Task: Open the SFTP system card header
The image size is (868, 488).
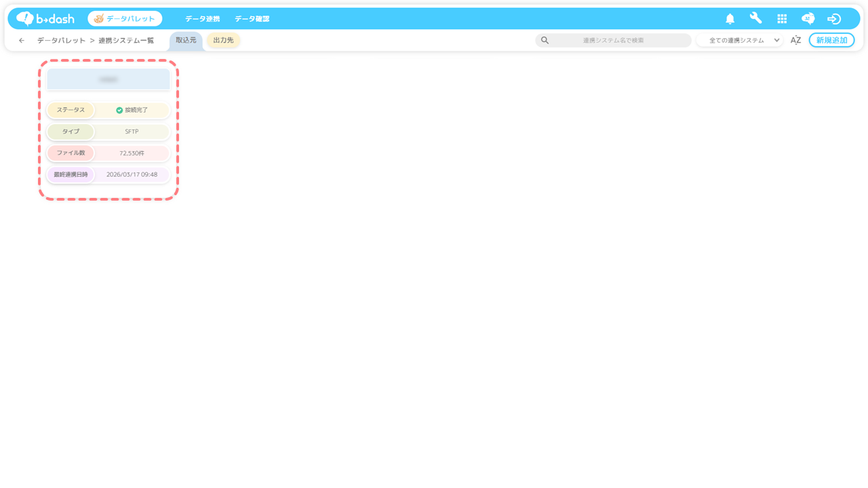Action: click(108, 79)
